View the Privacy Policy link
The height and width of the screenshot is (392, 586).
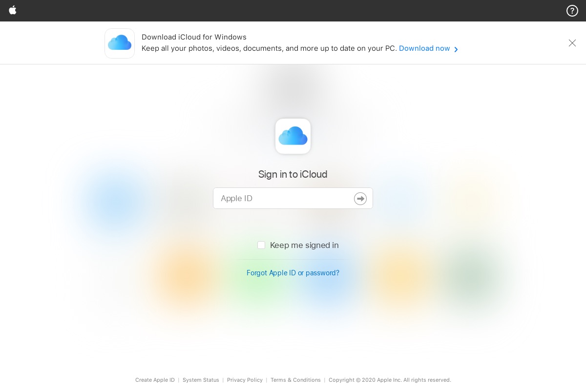pyautogui.click(x=245, y=380)
